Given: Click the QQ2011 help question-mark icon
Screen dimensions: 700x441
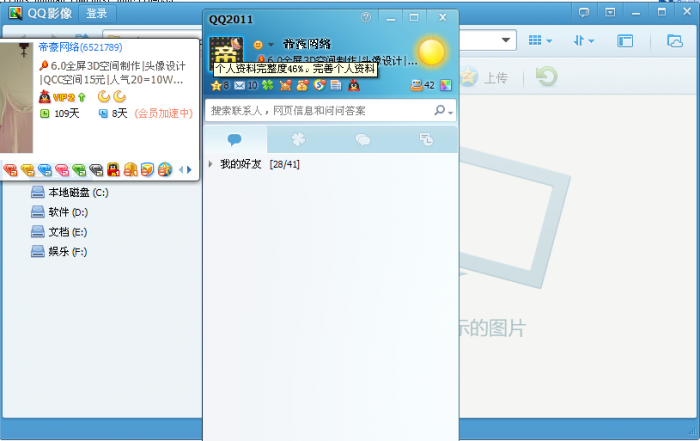Looking at the screenshot, I should [366, 17].
